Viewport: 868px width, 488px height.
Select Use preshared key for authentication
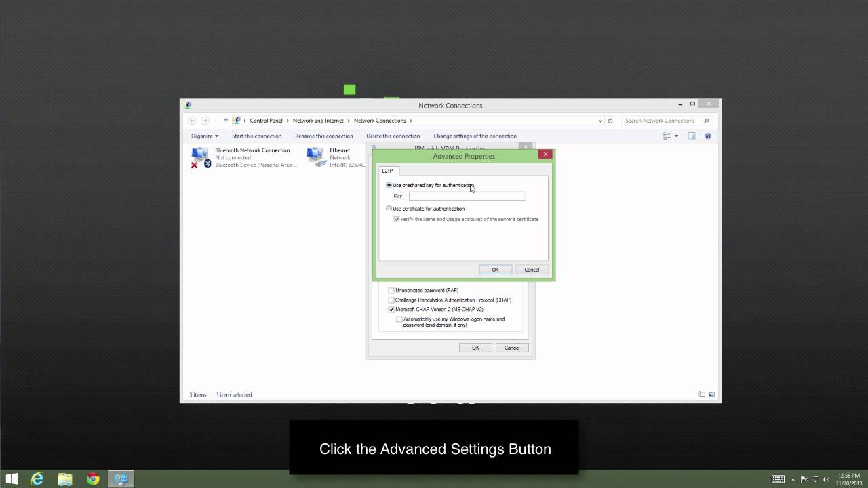tap(389, 185)
